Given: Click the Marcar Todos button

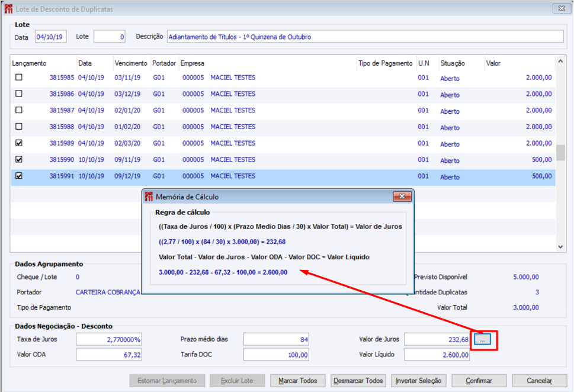Looking at the screenshot, I should click(297, 381).
